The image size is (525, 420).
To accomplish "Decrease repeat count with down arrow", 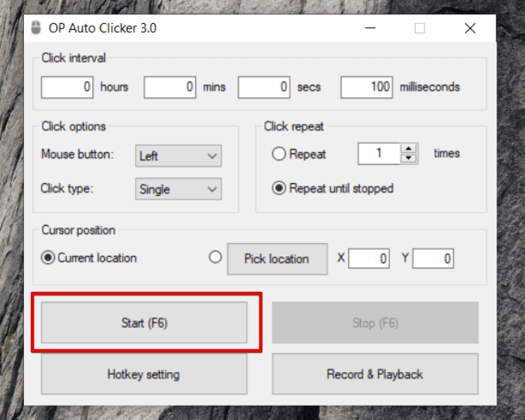I will coord(409,158).
